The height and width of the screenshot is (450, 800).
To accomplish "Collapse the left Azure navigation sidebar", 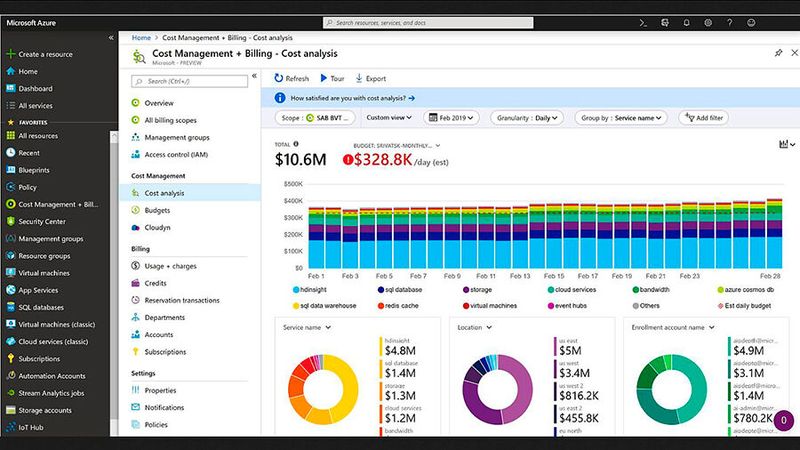I will [112, 36].
